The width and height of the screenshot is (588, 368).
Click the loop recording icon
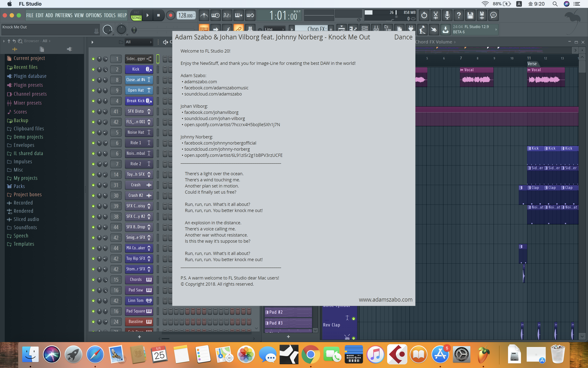(250, 15)
